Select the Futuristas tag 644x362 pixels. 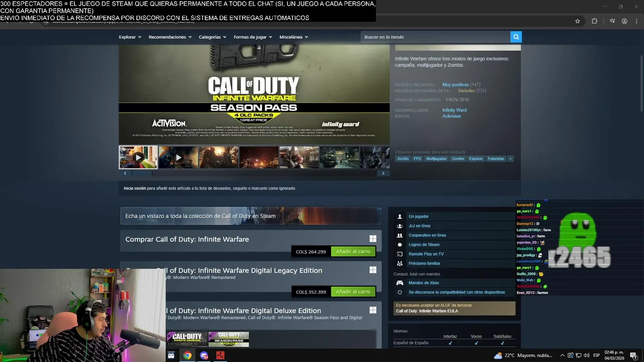[x=496, y=158]
